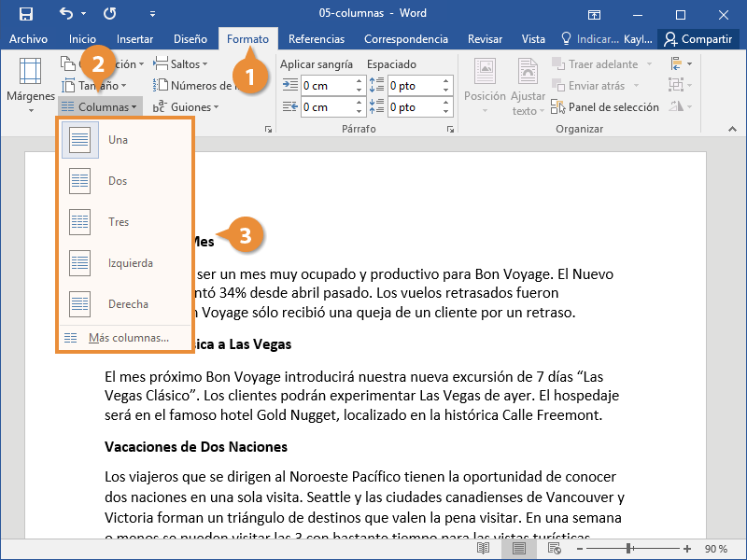Open the Párrafo dialog launcher
This screenshot has height=560, width=747.
[x=450, y=129]
